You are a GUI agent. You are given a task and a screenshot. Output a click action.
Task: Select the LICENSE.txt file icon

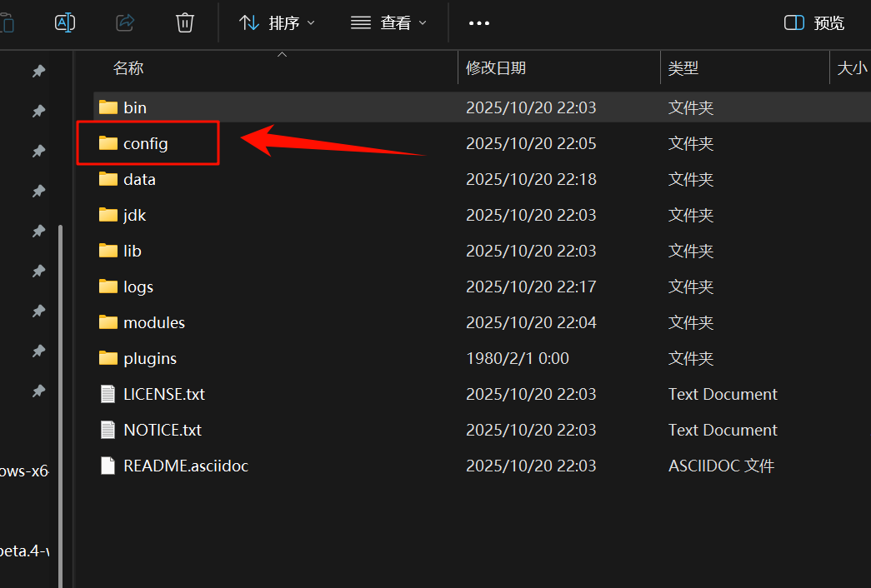[x=108, y=394]
